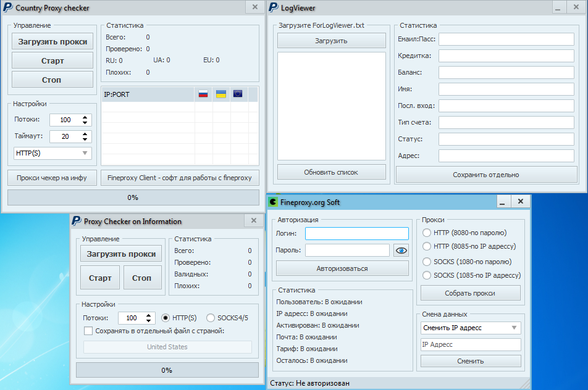Increase Таймаут value with the up arrow
This screenshot has width=588, height=390.
point(85,134)
